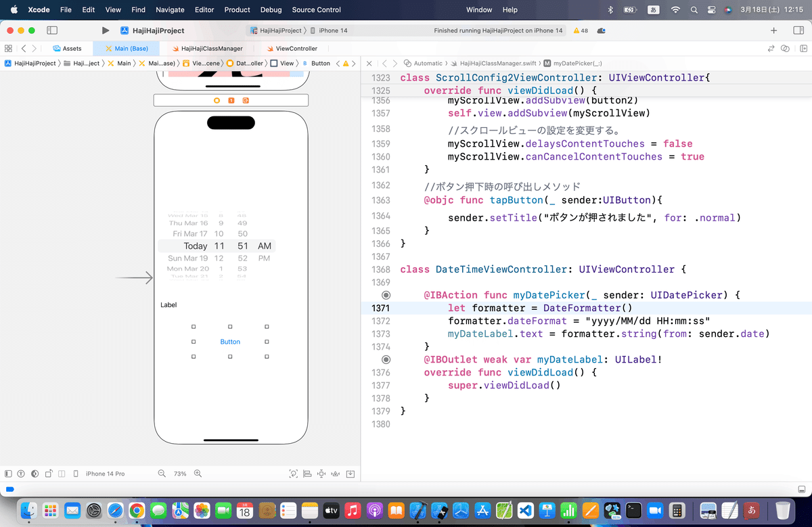
Task: Toggle the navigator sidebar icon
Action: (x=52, y=30)
